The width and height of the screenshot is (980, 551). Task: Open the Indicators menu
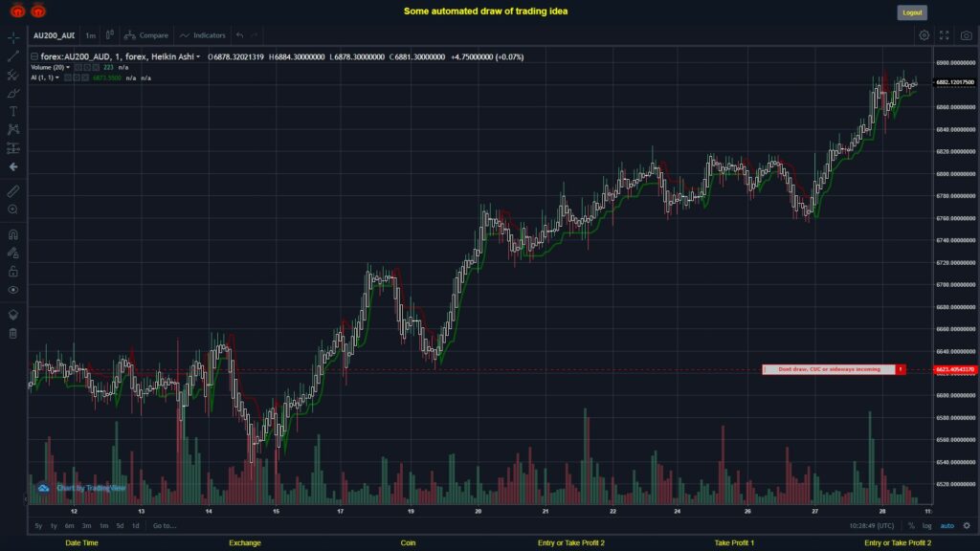tap(203, 35)
